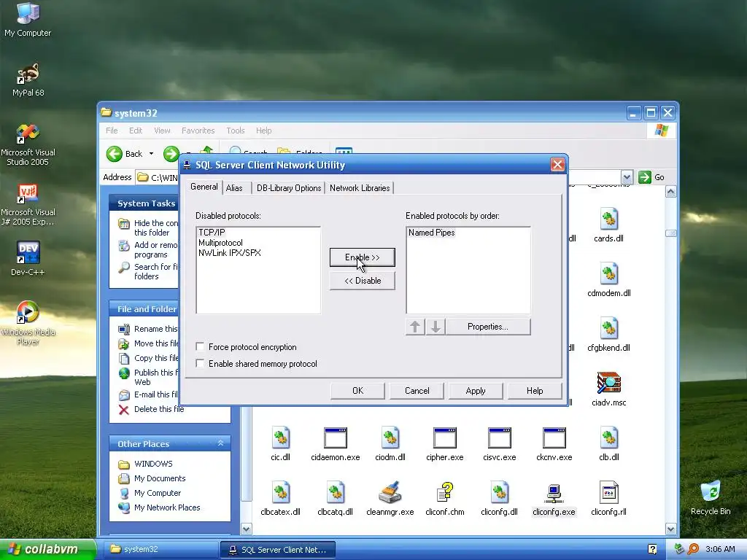
Task: Open the Address bar dropdown arrow
Action: 627,177
